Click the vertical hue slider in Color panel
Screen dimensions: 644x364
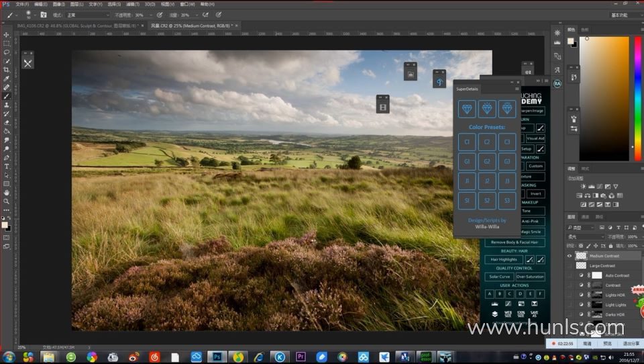637,98
